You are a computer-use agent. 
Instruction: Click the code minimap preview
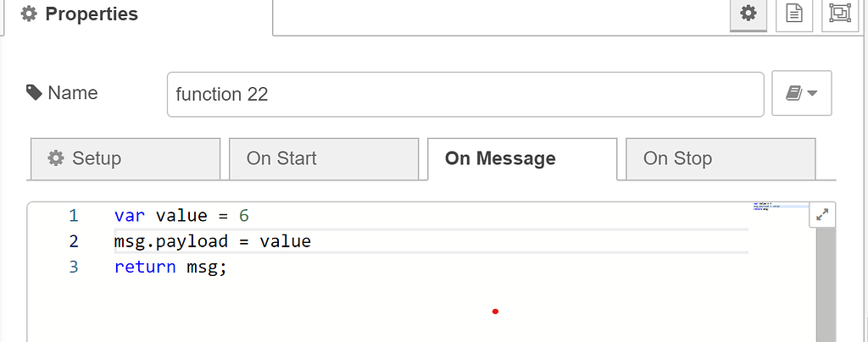click(x=776, y=206)
